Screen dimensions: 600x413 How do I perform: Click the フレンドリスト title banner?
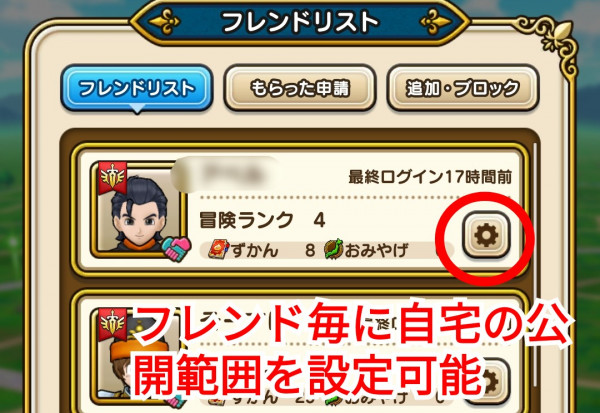coord(300,22)
